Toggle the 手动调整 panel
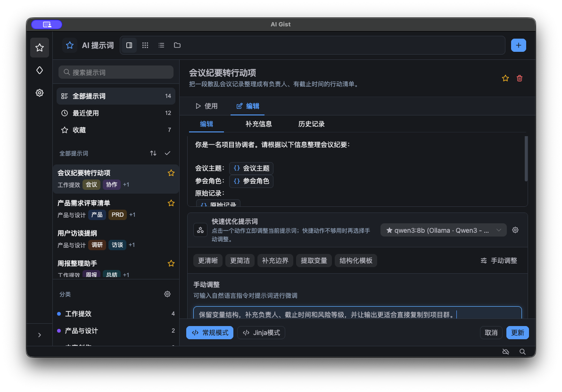Screen dimensions: 562x392 tap(499, 261)
